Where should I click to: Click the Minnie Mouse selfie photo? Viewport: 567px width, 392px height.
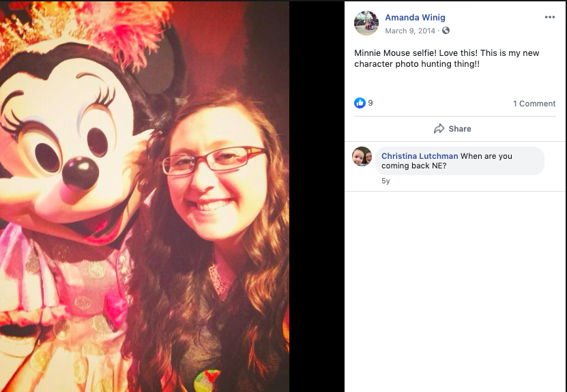[x=145, y=196]
